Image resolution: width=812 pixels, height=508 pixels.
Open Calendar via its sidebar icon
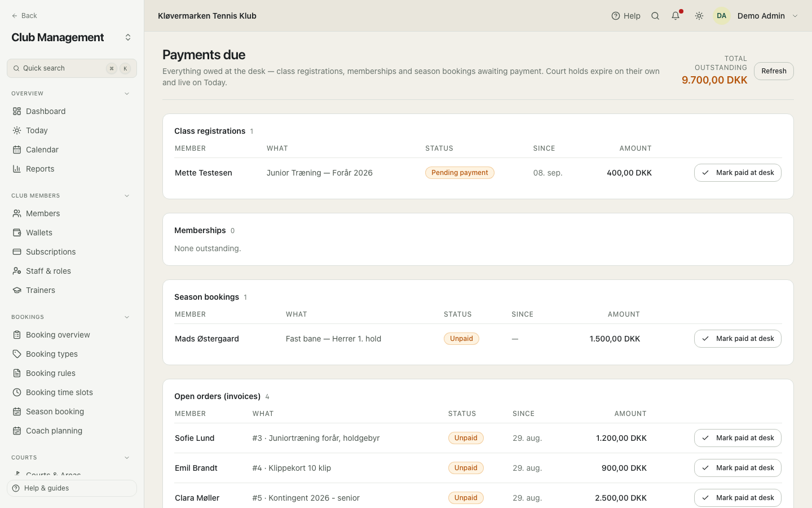click(x=17, y=150)
